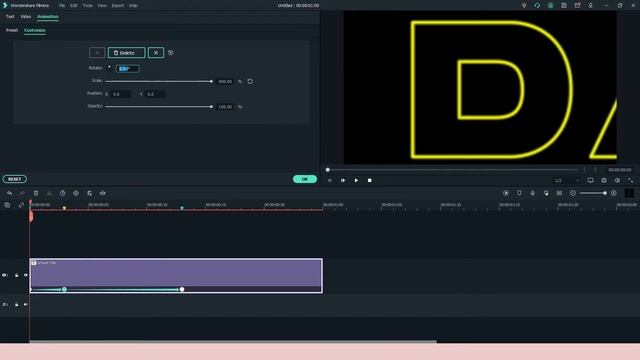Select the first teal keyframe dot in the clip
Screen dimensions: 640x360
(x=64, y=289)
